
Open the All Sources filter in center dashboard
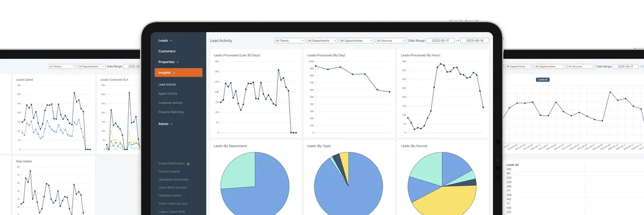391,40
